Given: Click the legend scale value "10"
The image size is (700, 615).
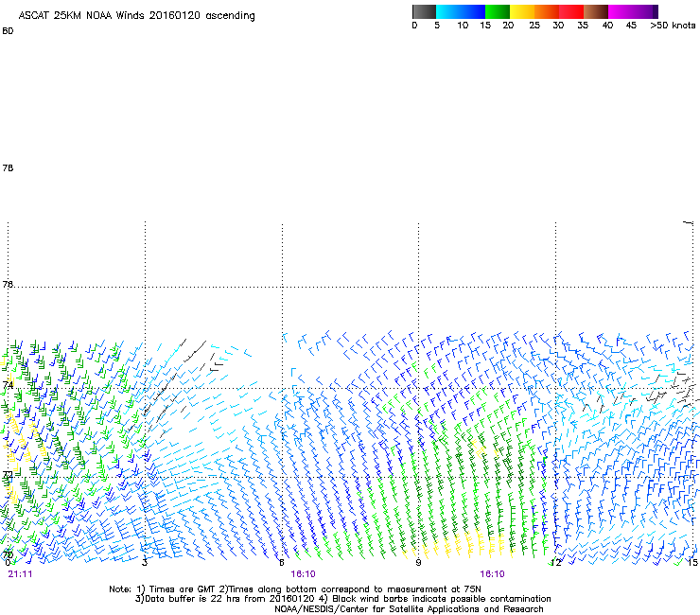Looking at the screenshot, I should point(463,26).
